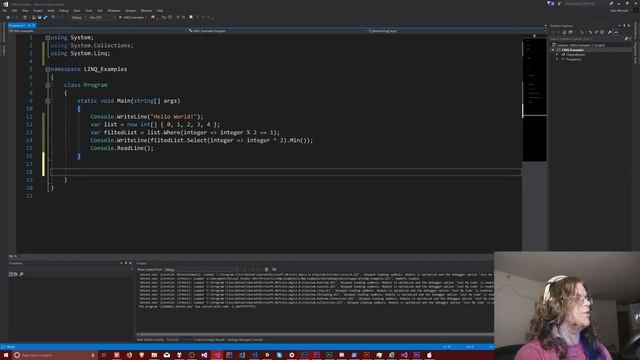Click Solution Explorer Refresh icon
Screen dimensions: 640x360
click(x=590, y=32)
